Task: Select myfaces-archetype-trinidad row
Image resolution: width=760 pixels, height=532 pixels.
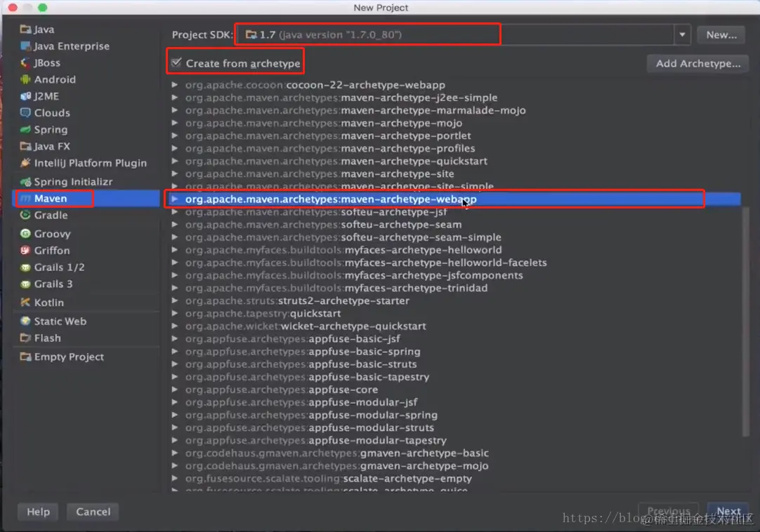Action: [456, 288]
